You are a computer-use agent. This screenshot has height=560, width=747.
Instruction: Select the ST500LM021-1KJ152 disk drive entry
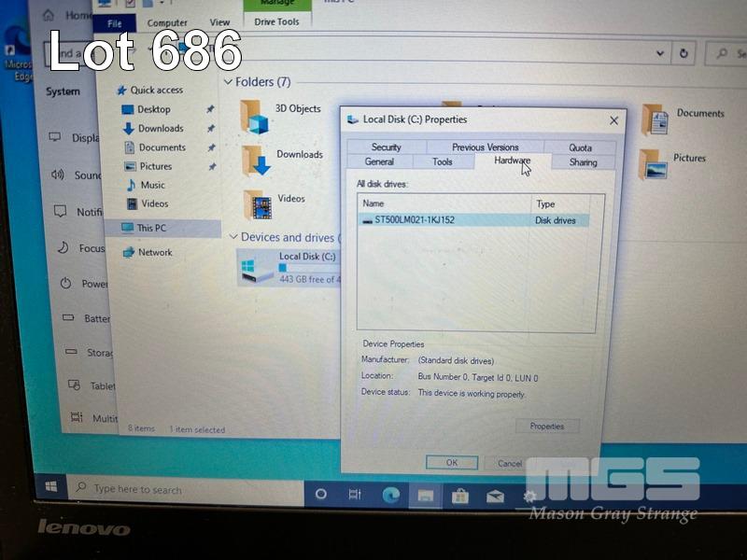click(415, 220)
